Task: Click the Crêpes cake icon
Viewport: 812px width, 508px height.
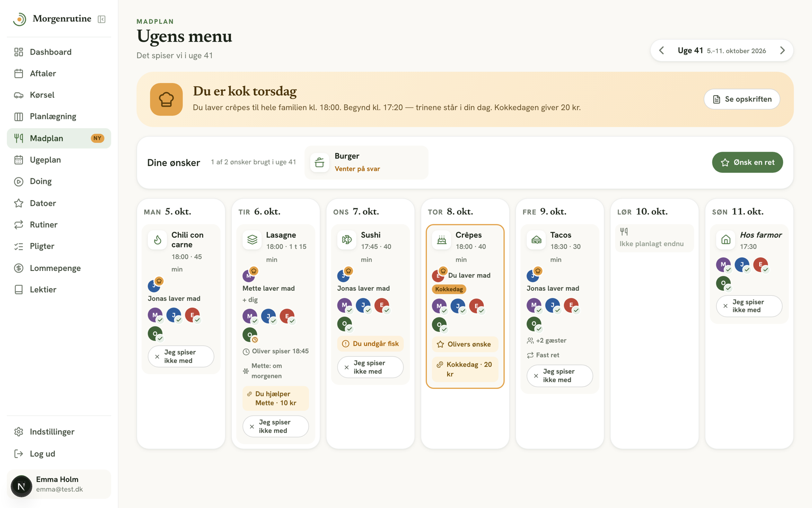Action: [x=442, y=240]
